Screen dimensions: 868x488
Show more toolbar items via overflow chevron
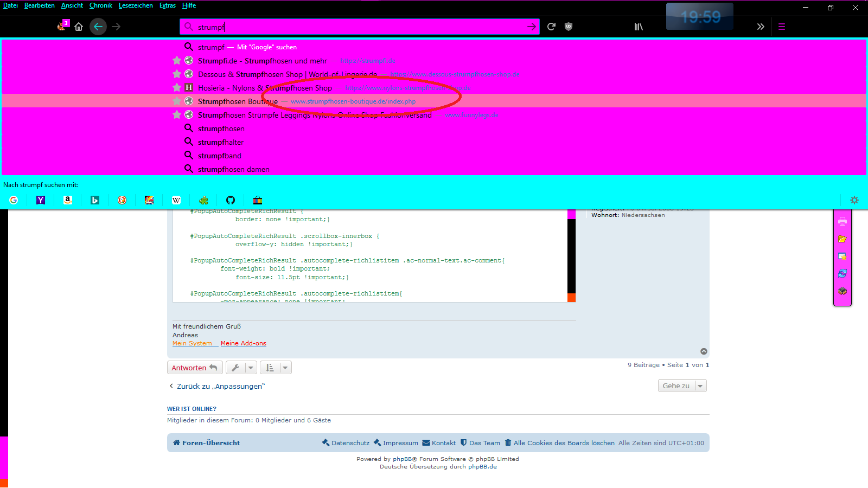pos(761,27)
